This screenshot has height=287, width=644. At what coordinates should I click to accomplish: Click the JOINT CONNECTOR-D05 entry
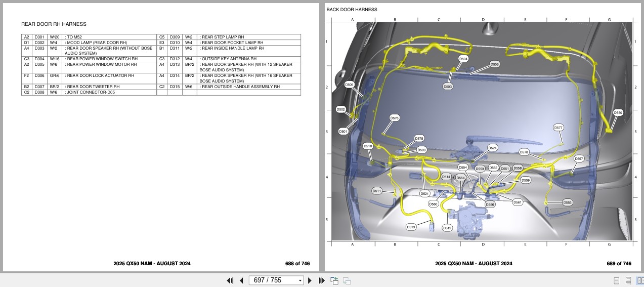(91, 92)
